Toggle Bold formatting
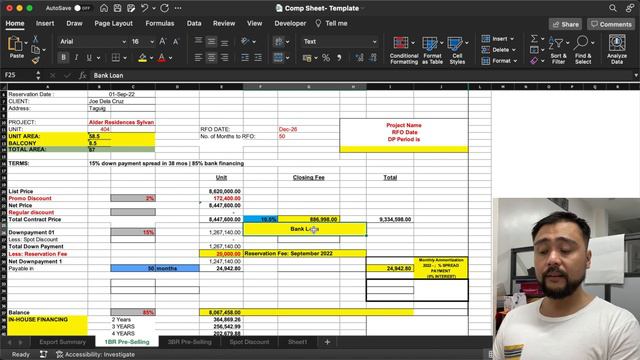Screen dimensions: 640x360 tap(63, 58)
